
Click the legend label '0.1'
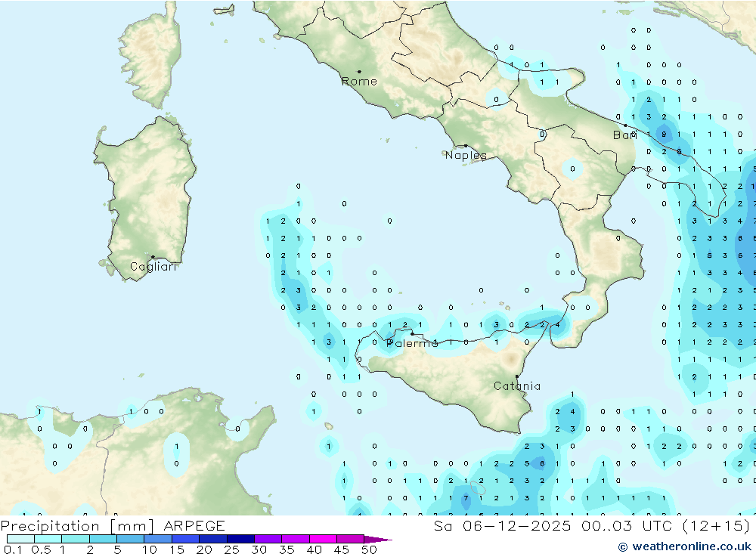tap(13, 549)
